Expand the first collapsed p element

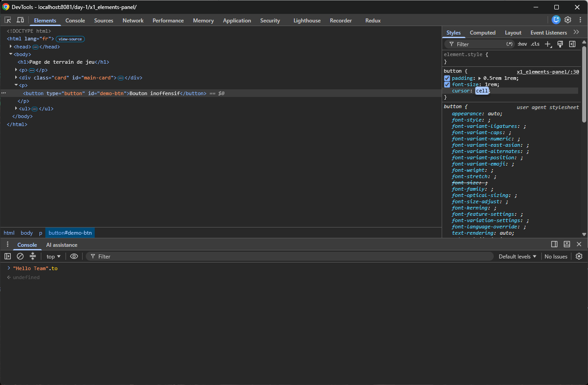click(x=16, y=70)
